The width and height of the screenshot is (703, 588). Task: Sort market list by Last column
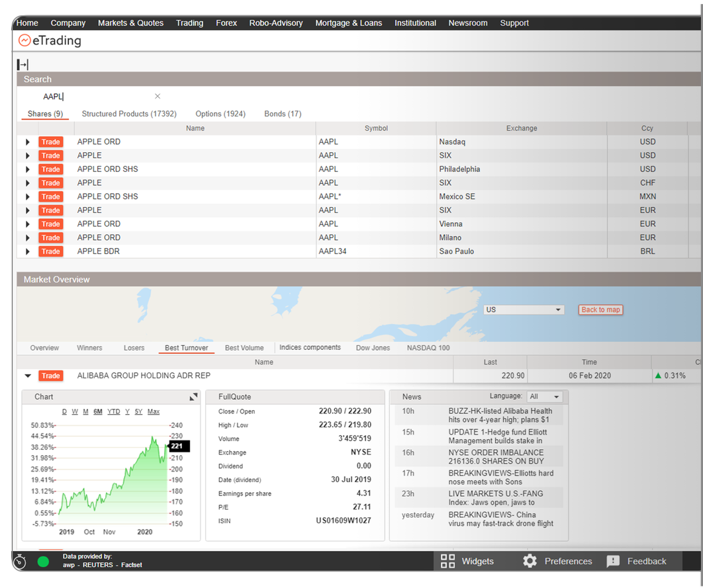tap(490, 362)
